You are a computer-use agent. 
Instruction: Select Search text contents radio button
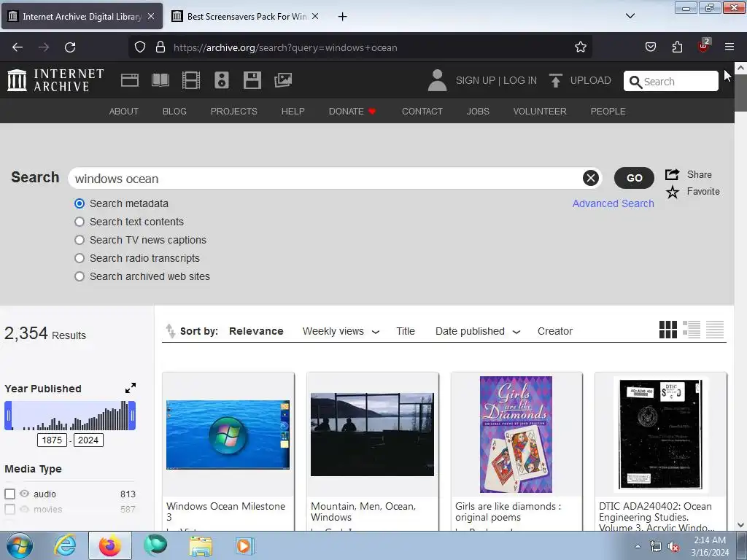[80, 222]
